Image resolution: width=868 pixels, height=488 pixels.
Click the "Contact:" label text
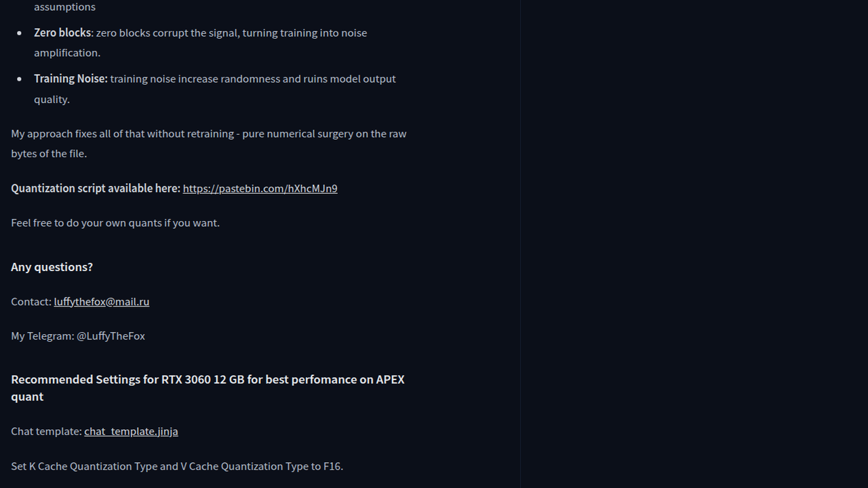(31, 302)
